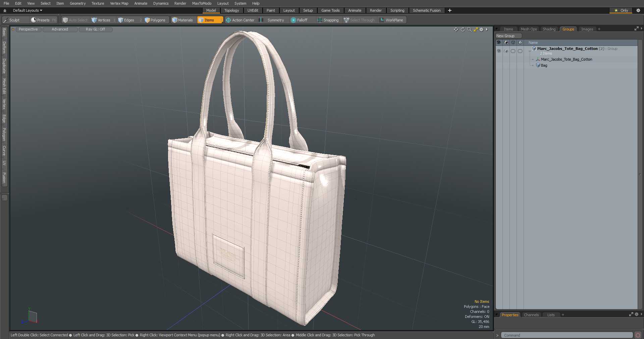Click the viewport more-options arrow

click(487, 29)
